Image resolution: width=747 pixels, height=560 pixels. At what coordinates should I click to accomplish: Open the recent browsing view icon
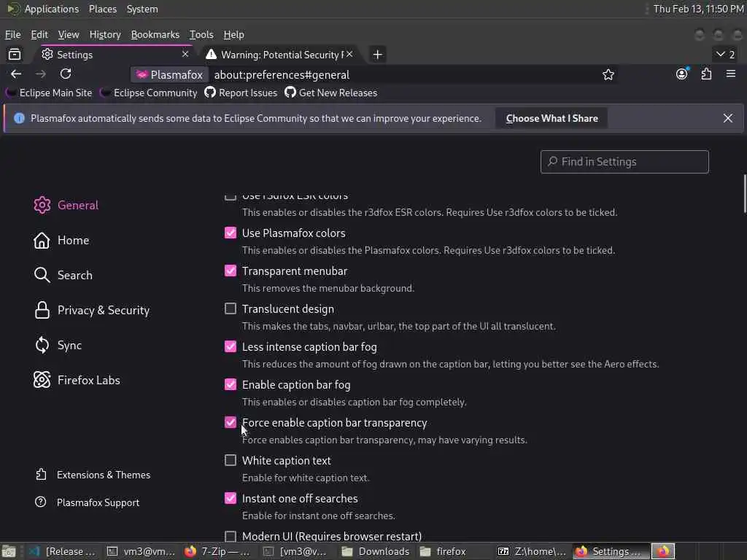15,54
